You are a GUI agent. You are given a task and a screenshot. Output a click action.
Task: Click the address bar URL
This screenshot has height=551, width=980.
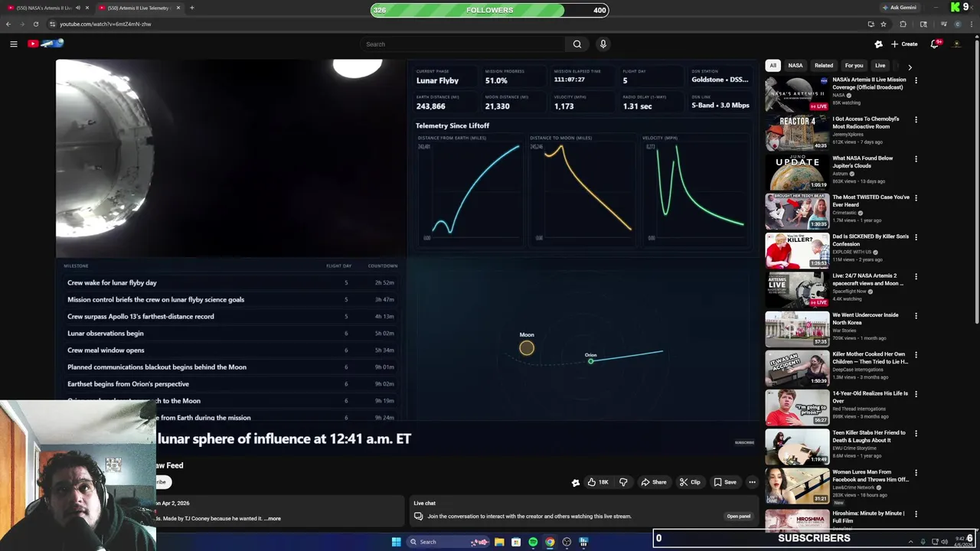(106, 24)
